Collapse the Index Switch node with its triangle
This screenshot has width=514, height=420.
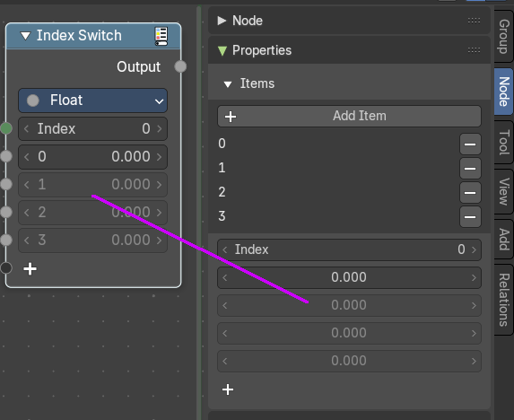(x=26, y=36)
